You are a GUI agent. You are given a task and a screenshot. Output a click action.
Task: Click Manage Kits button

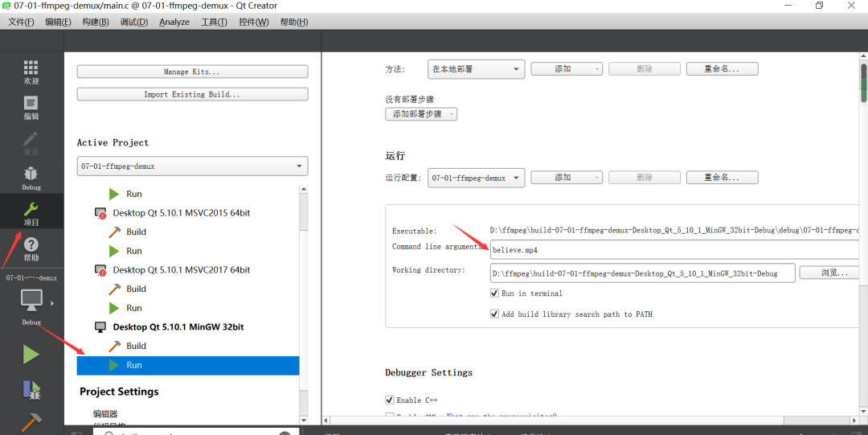192,72
